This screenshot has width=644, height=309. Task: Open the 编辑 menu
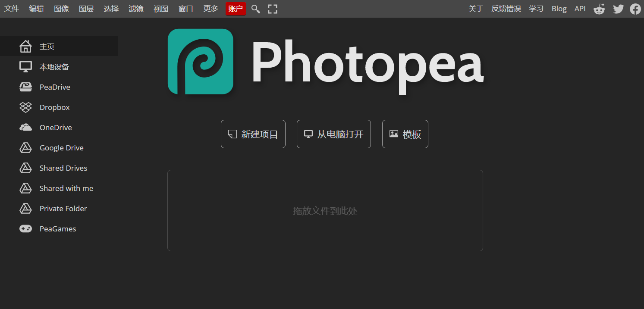37,9
